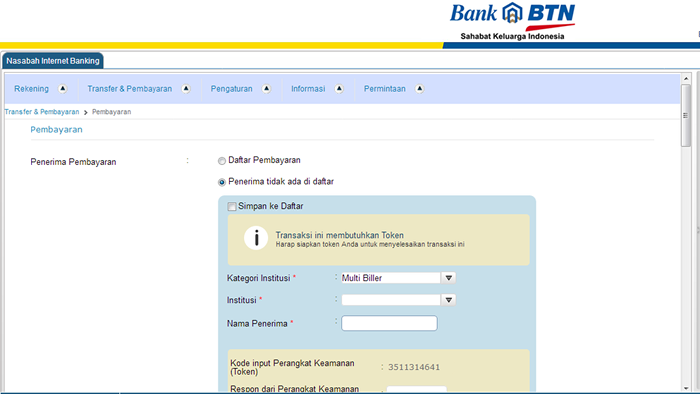The height and width of the screenshot is (394, 700).
Task: Open the Kategori Institusi dropdown arrow
Action: (448, 278)
